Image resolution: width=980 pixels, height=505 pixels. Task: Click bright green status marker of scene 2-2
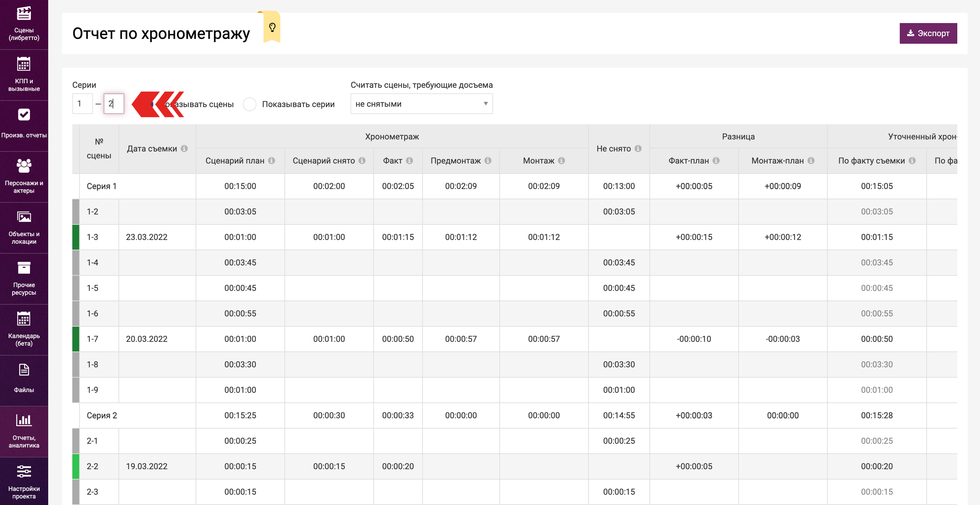pos(76,466)
